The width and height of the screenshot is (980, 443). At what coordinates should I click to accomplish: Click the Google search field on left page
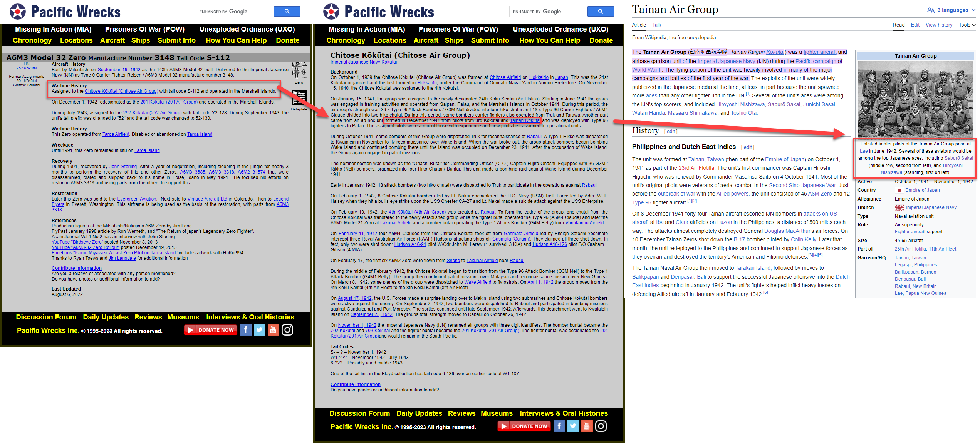coord(233,12)
